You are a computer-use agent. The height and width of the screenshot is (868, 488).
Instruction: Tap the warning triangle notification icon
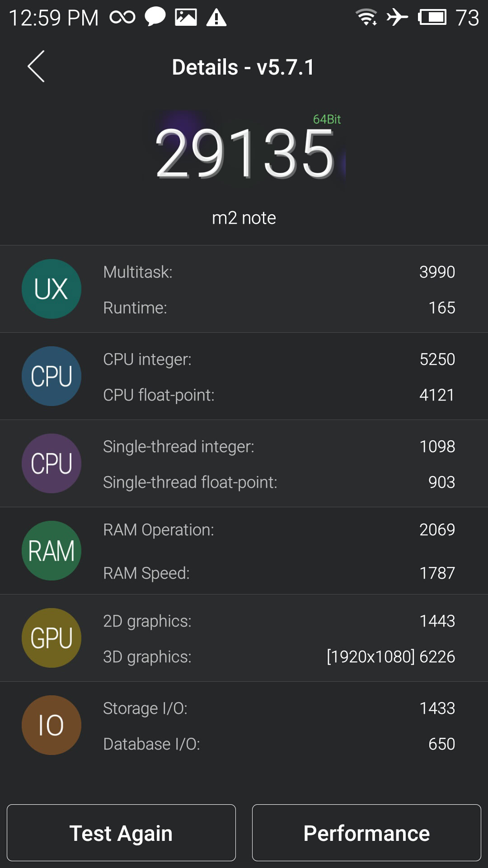[x=216, y=18]
